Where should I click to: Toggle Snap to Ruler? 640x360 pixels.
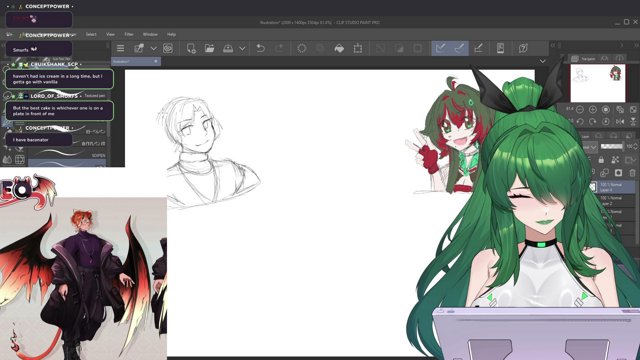tap(440, 49)
